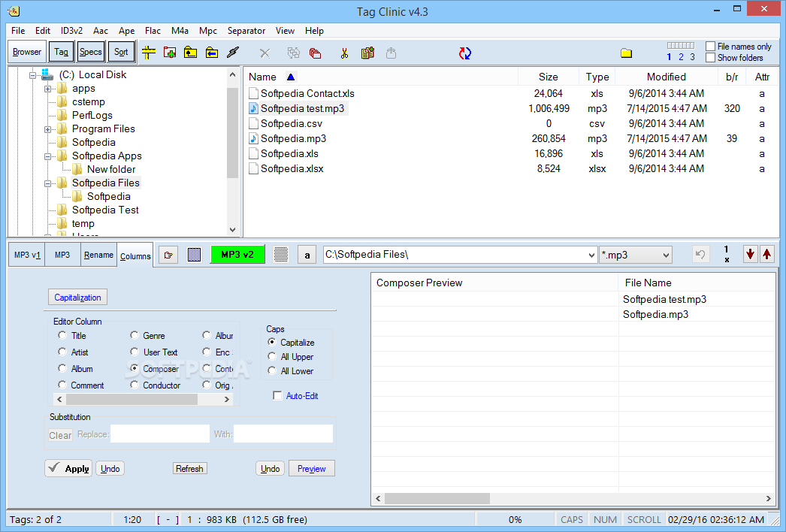Click the grayed-out X delete icon
Viewport: 786px width, 532px height.
pyautogui.click(x=265, y=53)
